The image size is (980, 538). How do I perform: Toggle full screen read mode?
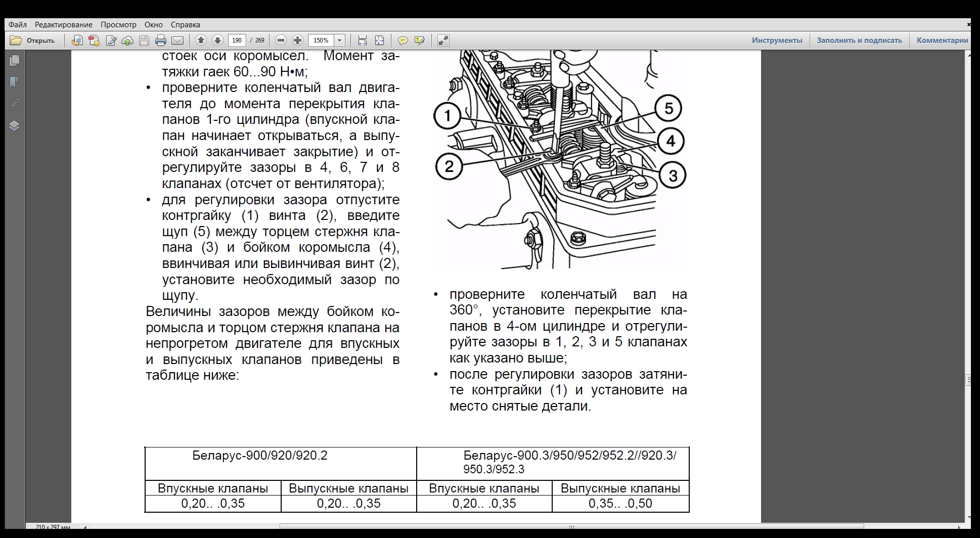[443, 41]
